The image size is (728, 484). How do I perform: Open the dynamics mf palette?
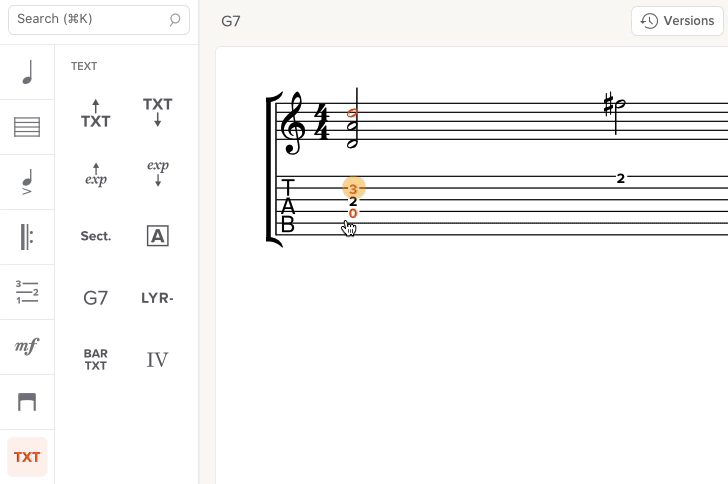27,347
